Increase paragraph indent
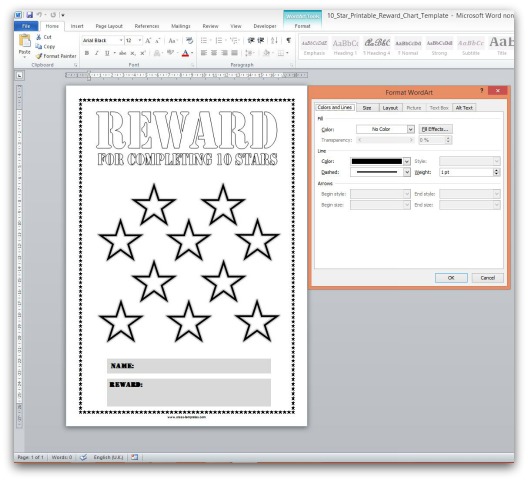Image resolution: width=528 pixels, height=481 pixels. 261,40
